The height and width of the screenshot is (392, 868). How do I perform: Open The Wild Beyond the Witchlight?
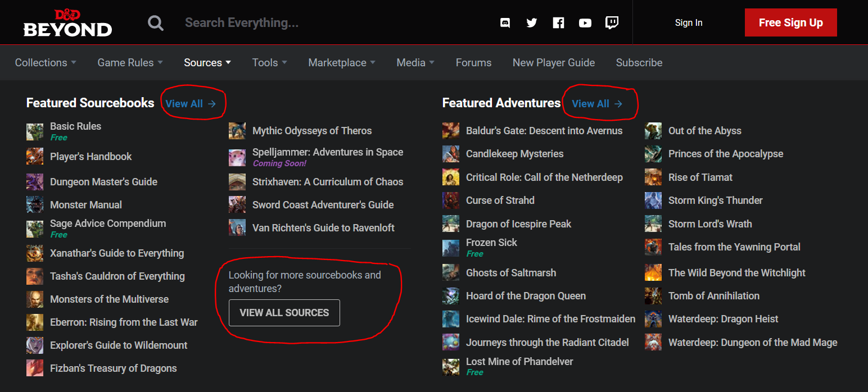(x=737, y=273)
